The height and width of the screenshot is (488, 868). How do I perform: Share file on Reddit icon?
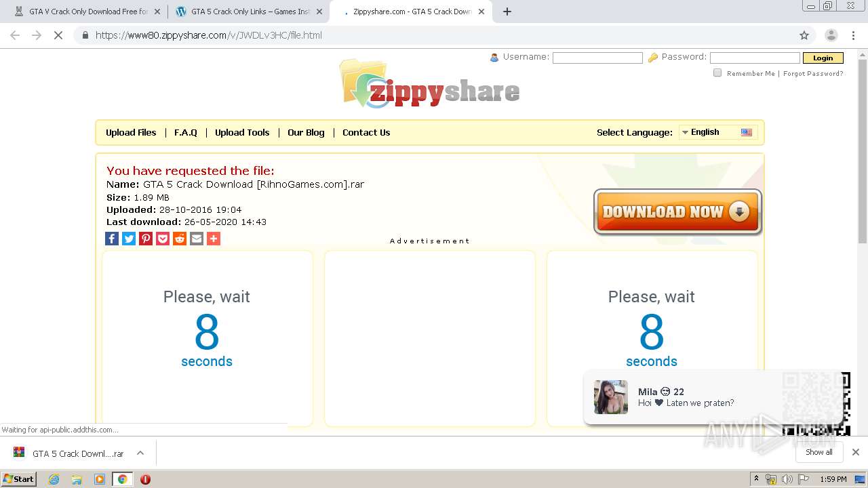click(x=180, y=239)
